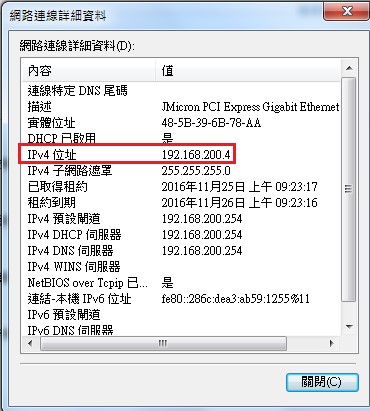Click the horizontal scrollbar right arrow
The width and height of the screenshot is (370, 411).
pyautogui.click(x=331, y=343)
